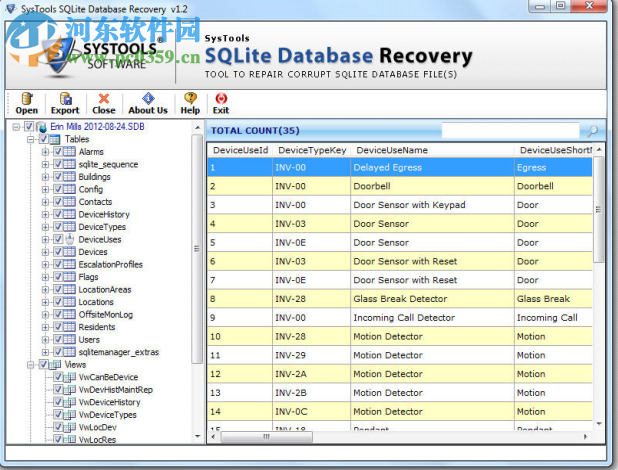This screenshot has width=618, height=470.
Task: Click the Doorbell name cell
Action: pyautogui.click(x=432, y=186)
